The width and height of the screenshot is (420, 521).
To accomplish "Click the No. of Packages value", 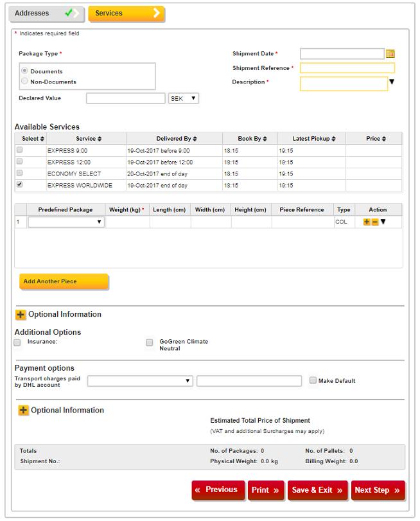I will [x=262, y=451].
